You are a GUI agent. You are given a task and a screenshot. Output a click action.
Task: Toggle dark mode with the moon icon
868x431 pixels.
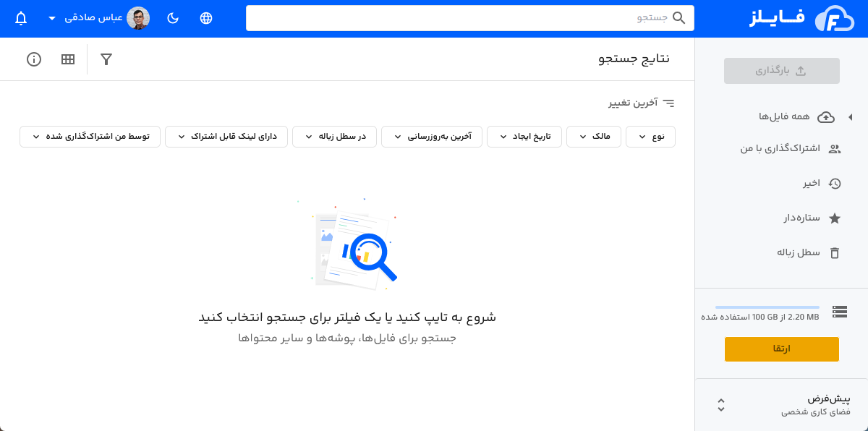[x=172, y=18]
